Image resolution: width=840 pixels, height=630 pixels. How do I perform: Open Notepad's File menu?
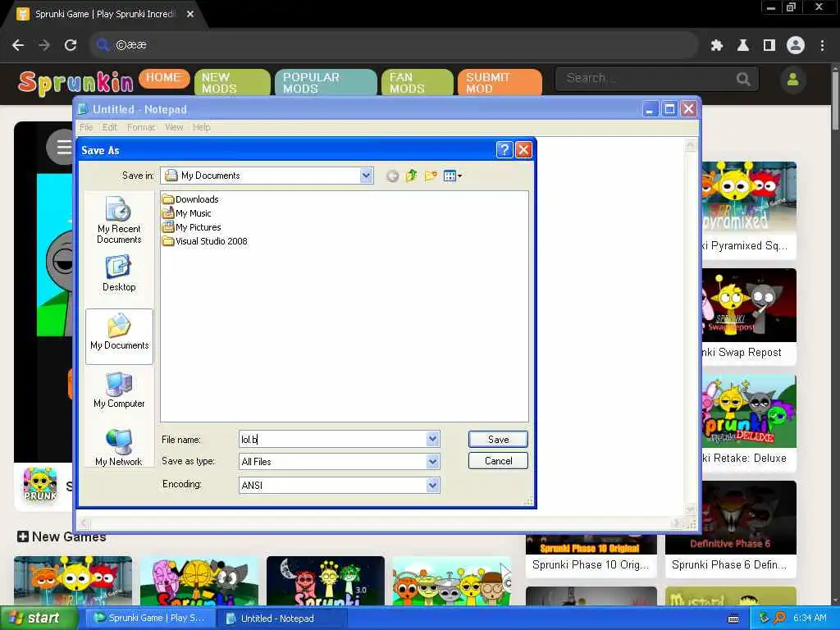click(86, 127)
